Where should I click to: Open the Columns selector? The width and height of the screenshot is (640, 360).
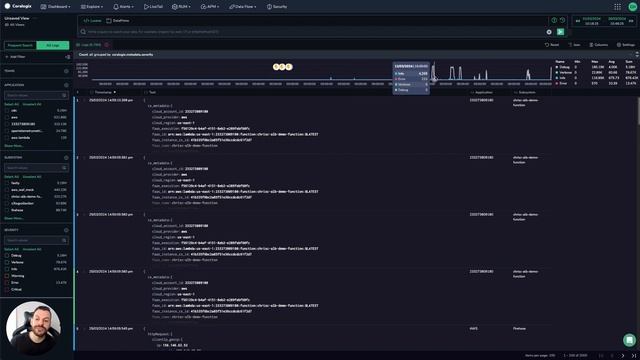point(598,45)
